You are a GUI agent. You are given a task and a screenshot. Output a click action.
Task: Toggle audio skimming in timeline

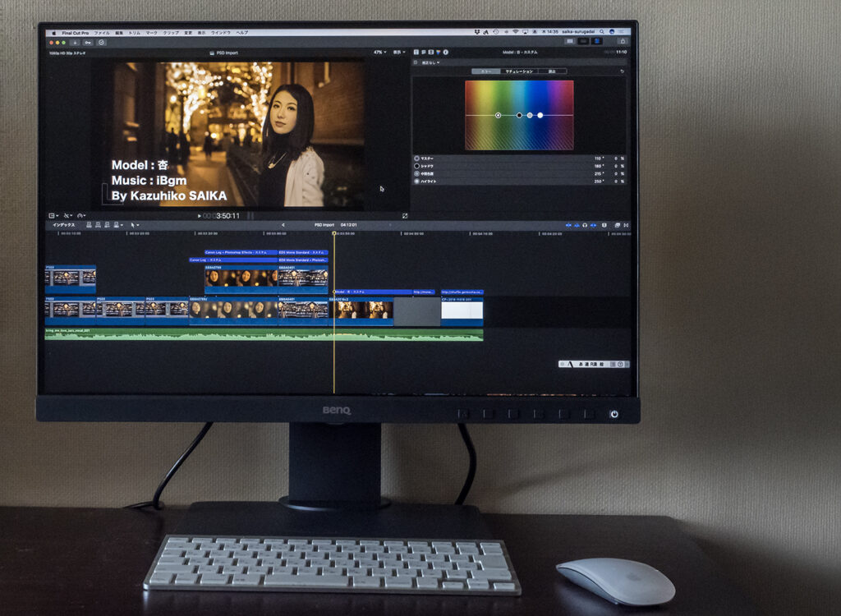[x=577, y=225]
